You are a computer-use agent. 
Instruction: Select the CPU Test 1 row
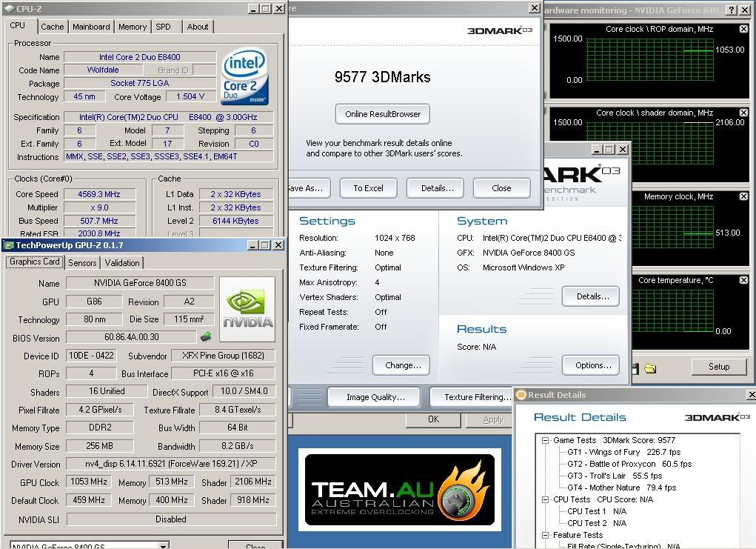click(x=596, y=511)
